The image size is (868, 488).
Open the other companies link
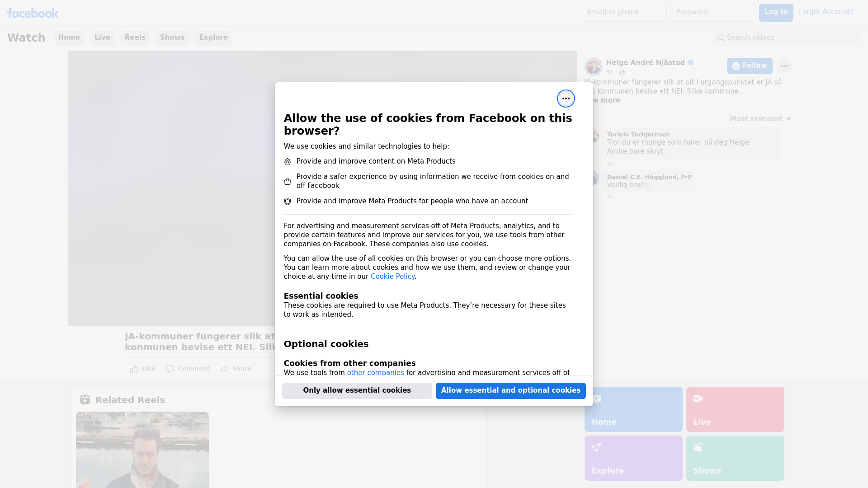tap(375, 373)
